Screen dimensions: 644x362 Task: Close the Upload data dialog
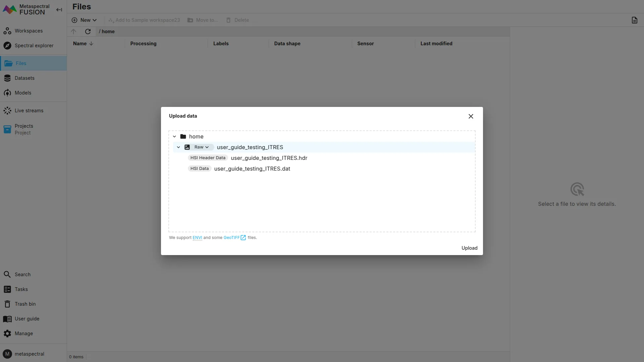(x=471, y=116)
